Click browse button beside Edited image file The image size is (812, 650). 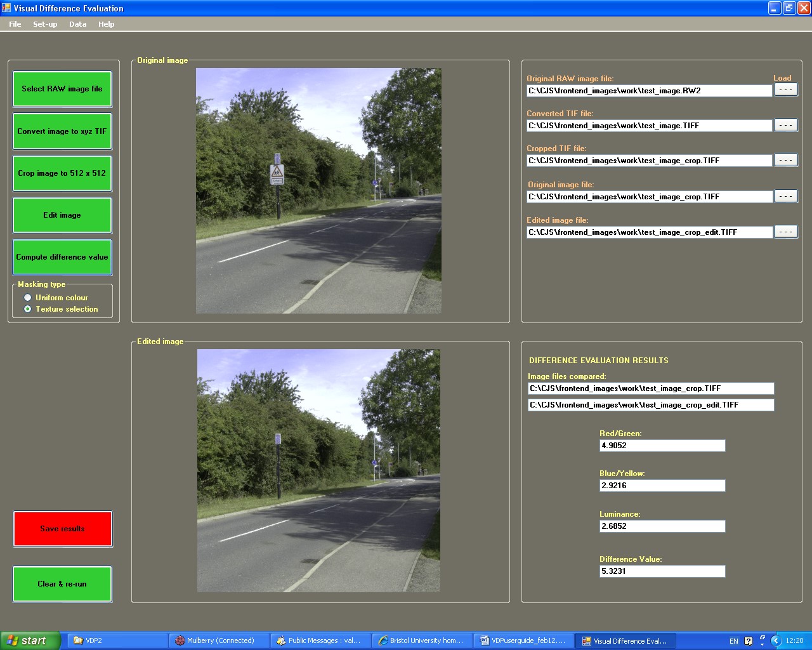coord(785,232)
